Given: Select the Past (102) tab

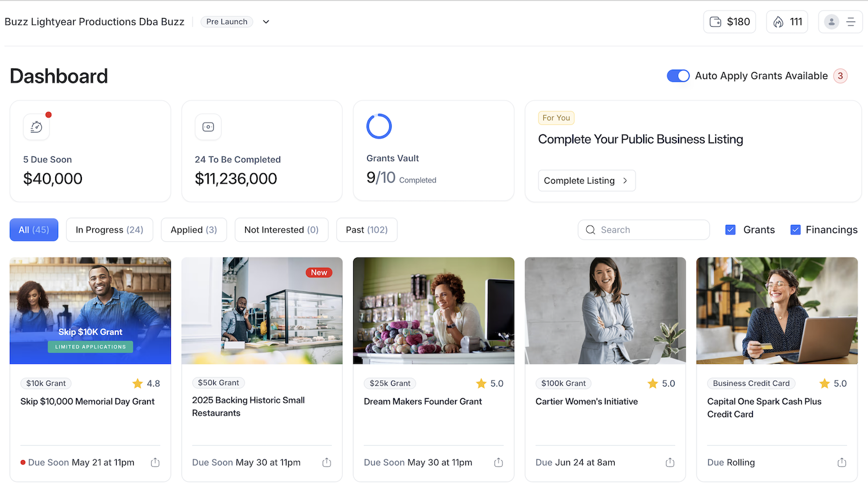Looking at the screenshot, I should [x=367, y=230].
